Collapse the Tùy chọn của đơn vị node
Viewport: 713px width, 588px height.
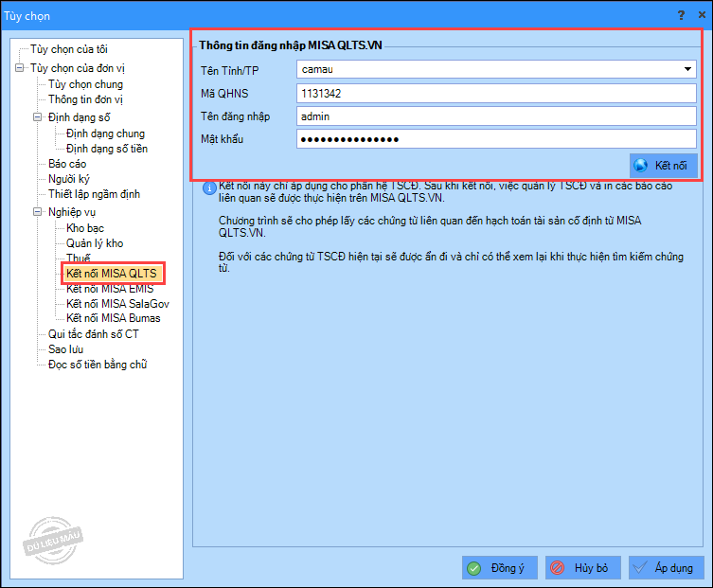(x=20, y=68)
